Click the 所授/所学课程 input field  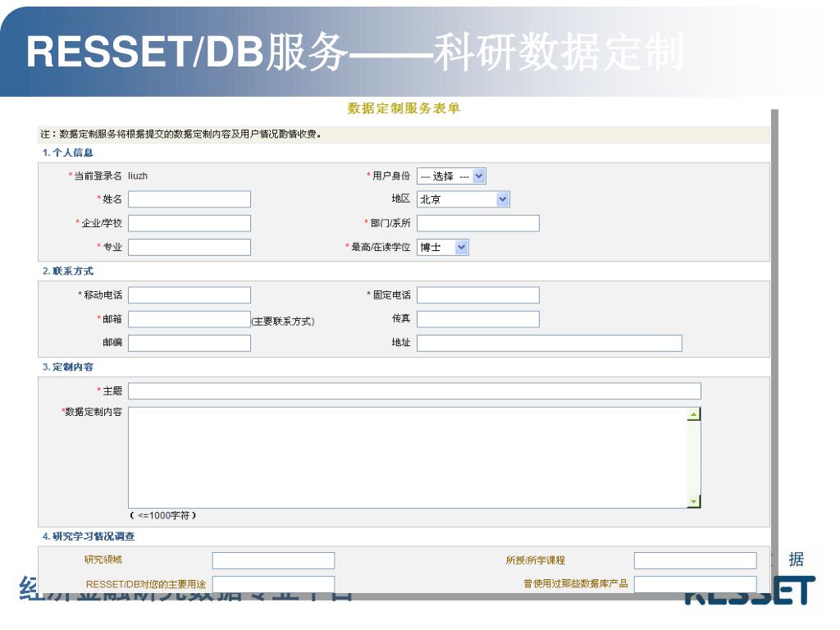pos(696,560)
